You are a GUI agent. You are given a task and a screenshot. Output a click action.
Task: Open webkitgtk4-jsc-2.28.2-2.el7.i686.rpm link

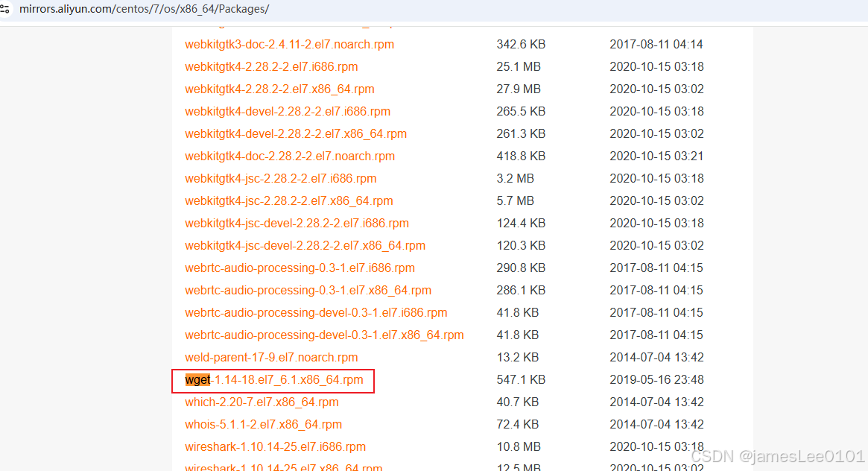[280, 179]
